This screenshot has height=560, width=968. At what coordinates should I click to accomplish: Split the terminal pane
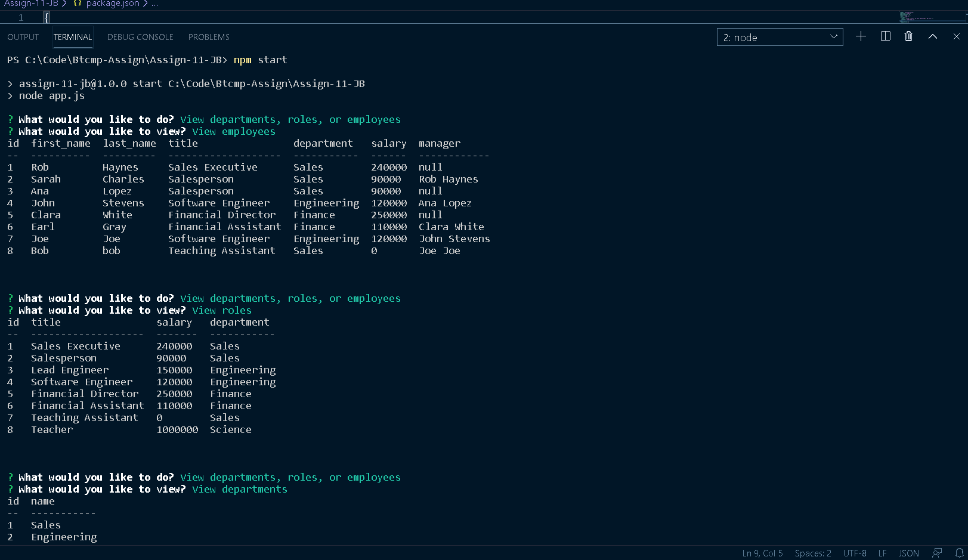pos(885,37)
